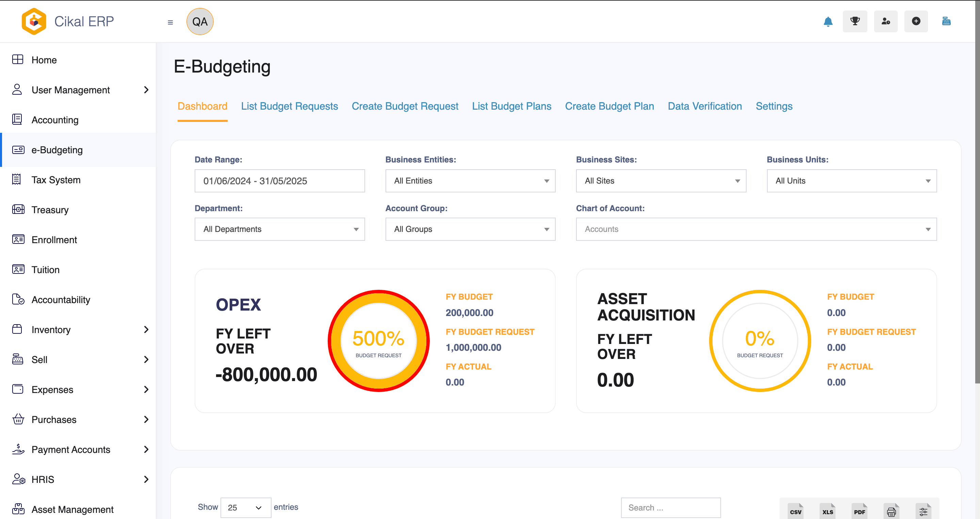Image resolution: width=980 pixels, height=519 pixels.
Task: Click the Treasury safe icon
Action: (x=18, y=209)
